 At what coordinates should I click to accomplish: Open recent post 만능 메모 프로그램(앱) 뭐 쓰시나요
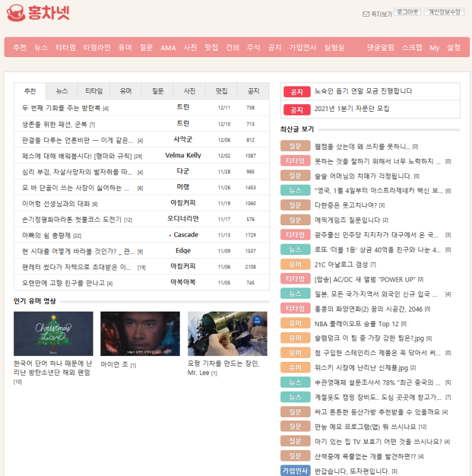click(365, 427)
